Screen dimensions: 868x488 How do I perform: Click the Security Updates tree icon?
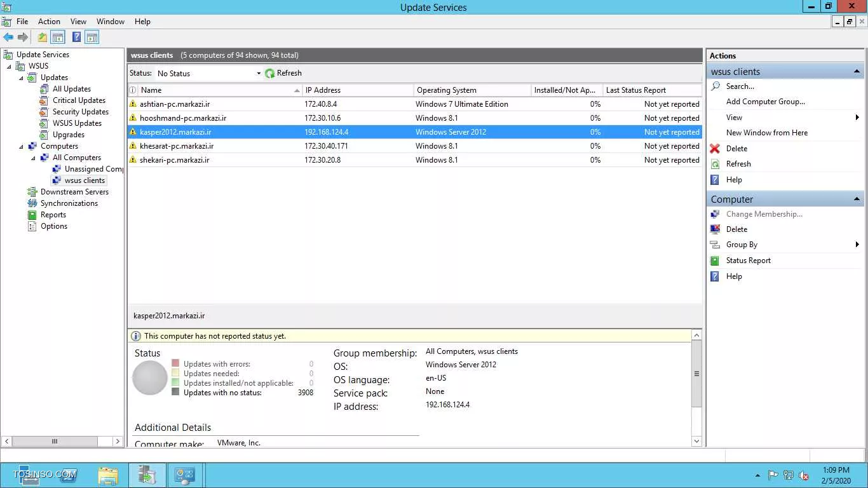44,112
